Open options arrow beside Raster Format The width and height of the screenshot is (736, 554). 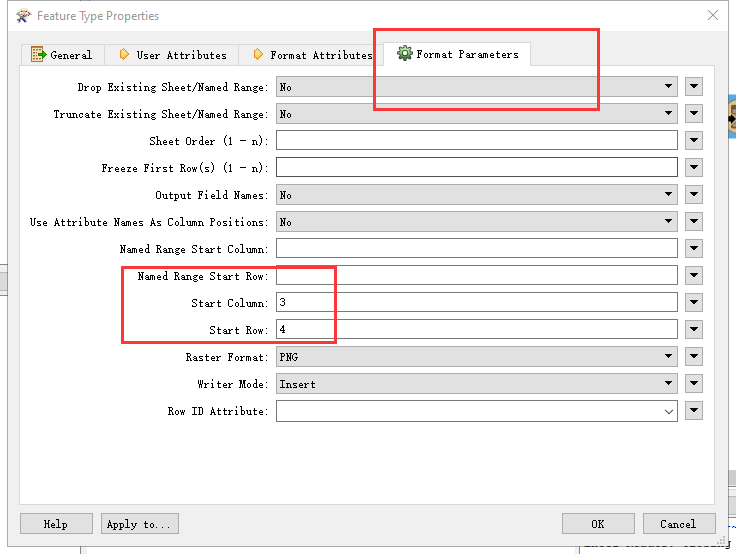(x=694, y=356)
